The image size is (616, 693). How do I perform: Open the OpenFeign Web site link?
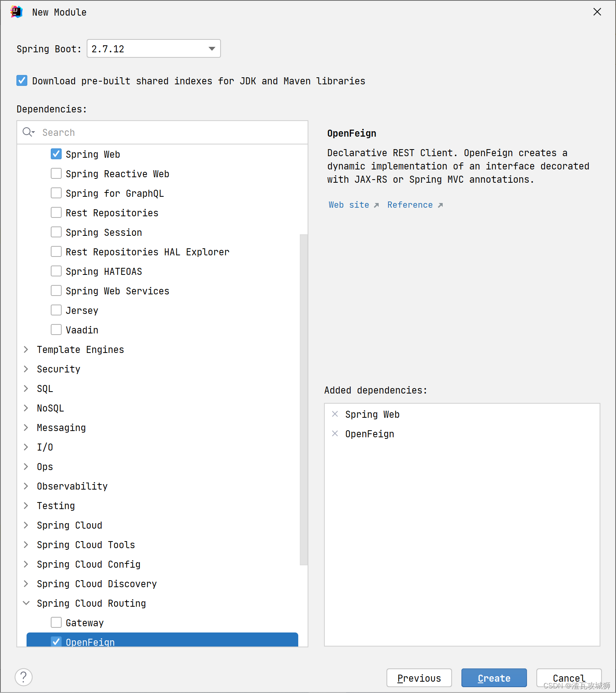click(353, 205)
